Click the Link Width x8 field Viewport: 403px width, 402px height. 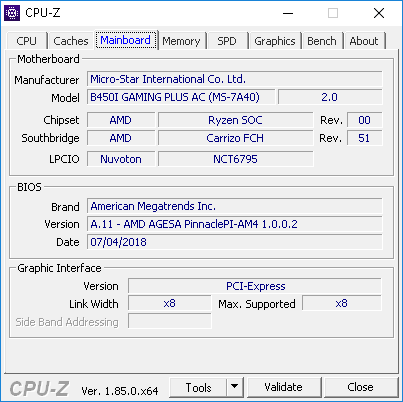170,303
